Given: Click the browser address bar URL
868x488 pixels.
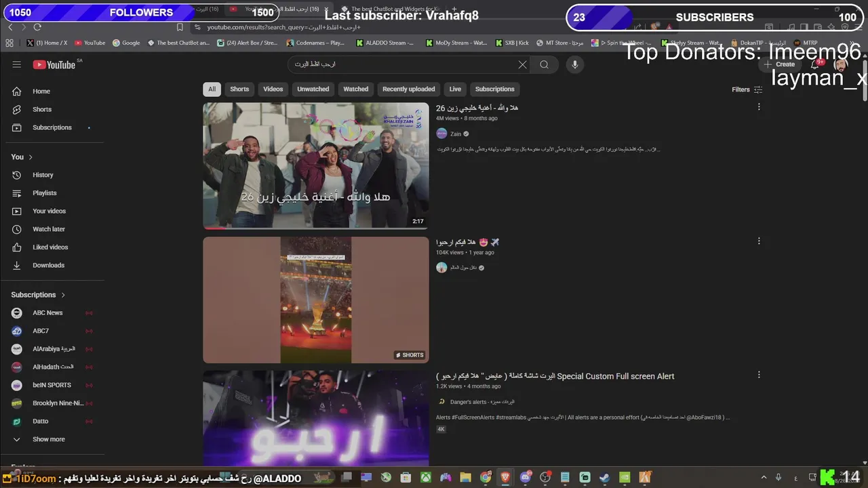Looking at the screenshot, I should pos(283,27).
